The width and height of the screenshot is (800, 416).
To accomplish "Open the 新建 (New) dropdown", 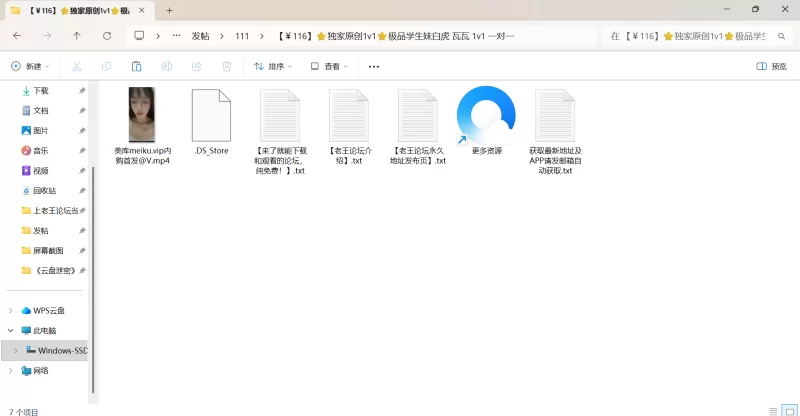I will click(x=30, y=66).
